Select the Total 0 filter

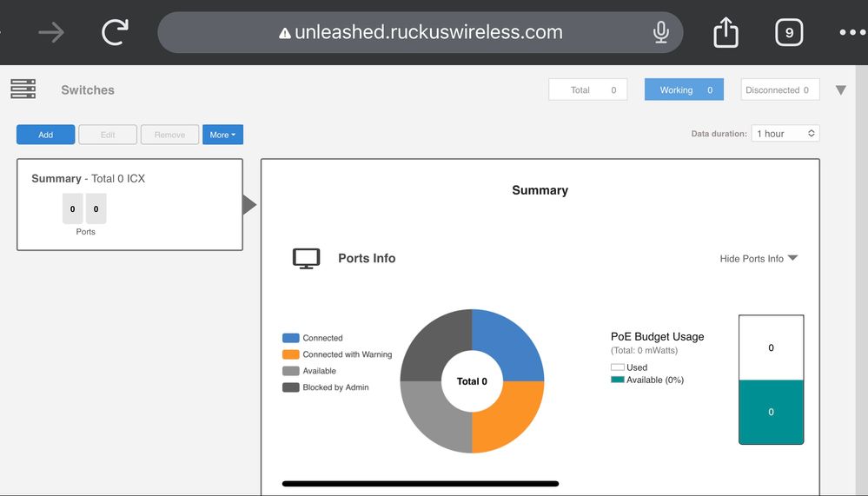tap(587, 89)
